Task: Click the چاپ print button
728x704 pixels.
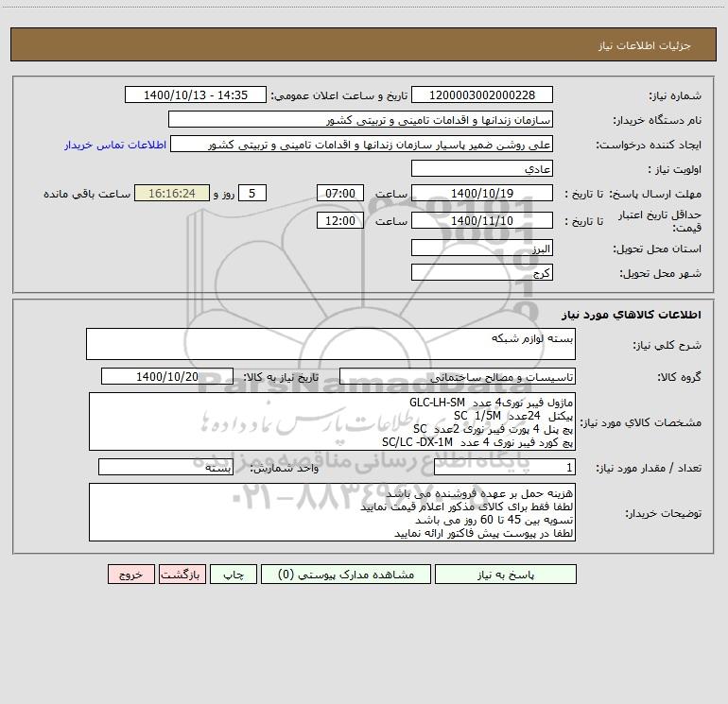Action: (234, 574)
